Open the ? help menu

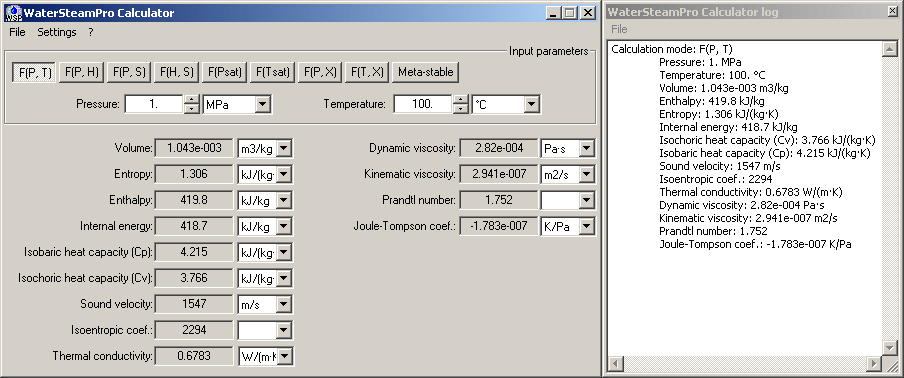[x=91, y=32]
